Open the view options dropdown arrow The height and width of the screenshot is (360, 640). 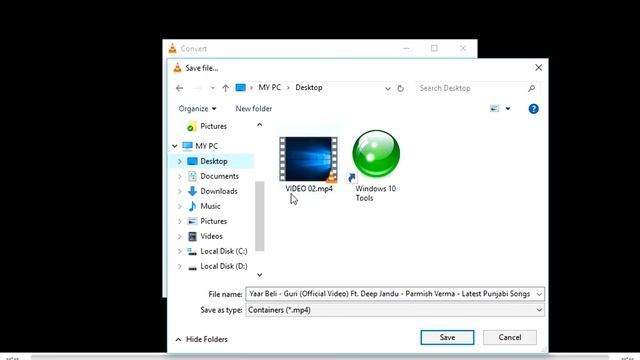point(508,109)
